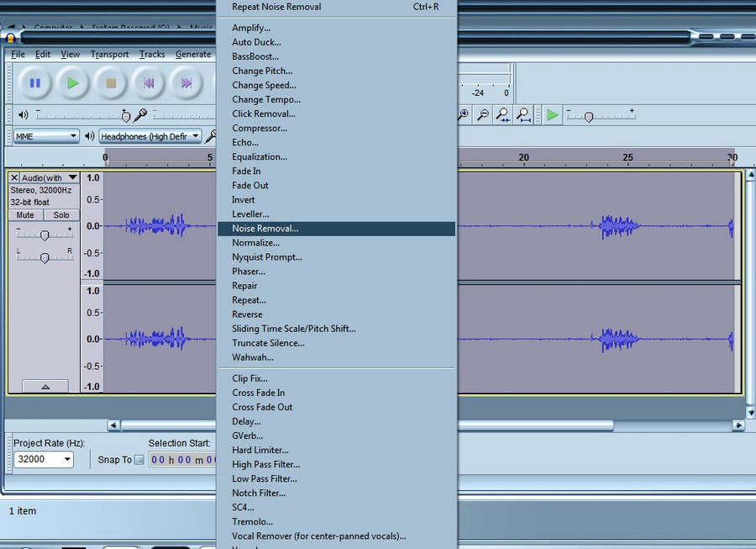Select Amplify... effect
The width and height of the screenshot is (756, 549).
coord(336,28)
